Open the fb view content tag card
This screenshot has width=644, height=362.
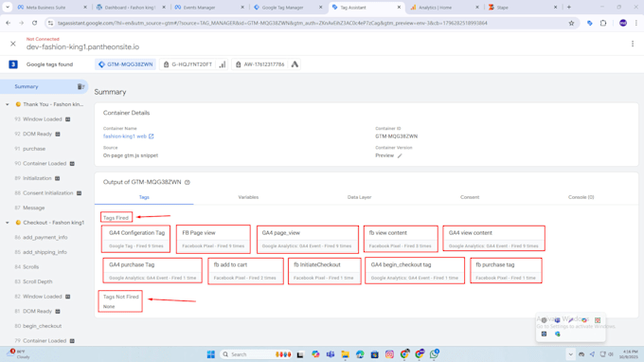(401, 239)
